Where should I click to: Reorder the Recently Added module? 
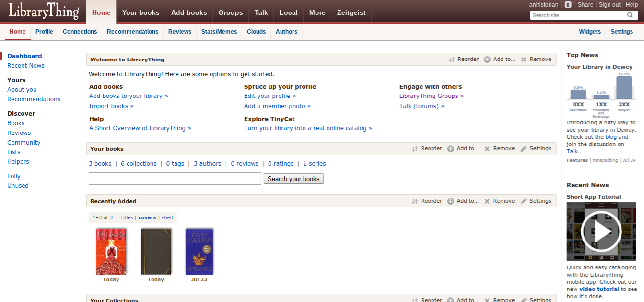coord(427,201)
